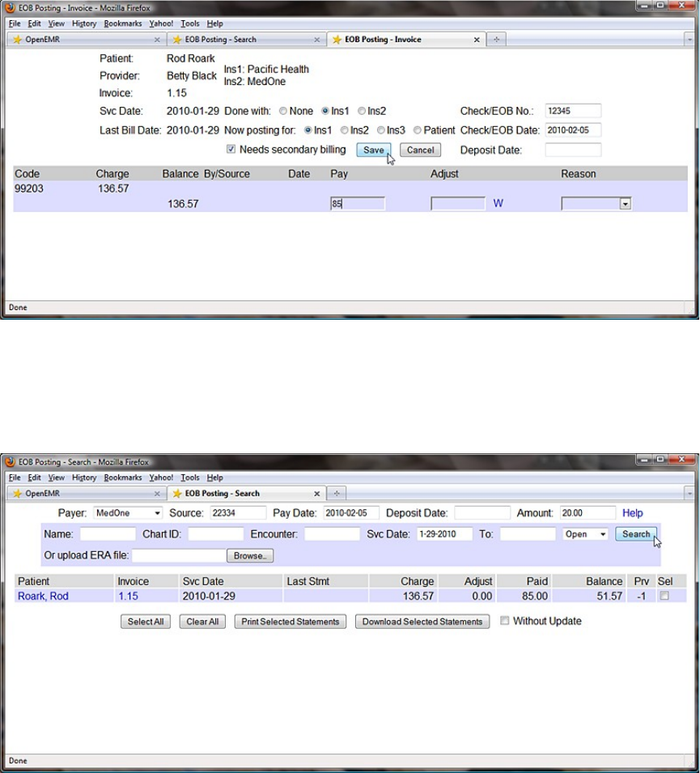Close the EOB Posting - Invoice tab

pos(477,40)
